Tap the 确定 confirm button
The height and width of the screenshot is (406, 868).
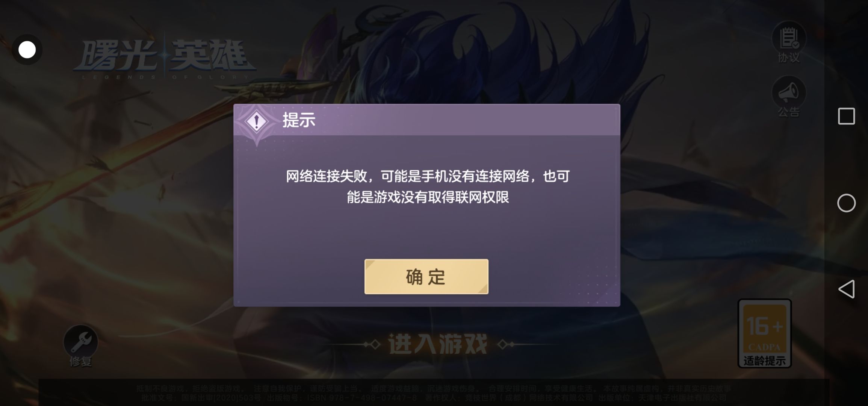point(426,277)
